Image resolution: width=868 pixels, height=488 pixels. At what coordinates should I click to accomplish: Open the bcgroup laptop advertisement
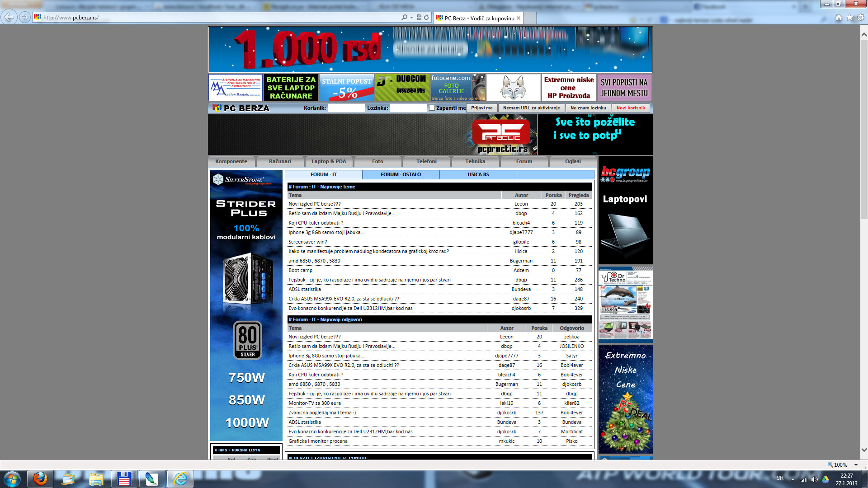pyautogui.click(x=625, y=211)
